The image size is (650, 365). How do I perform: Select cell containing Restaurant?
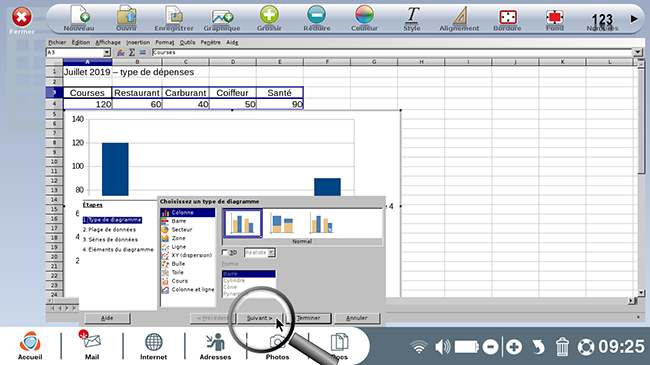(137, 92)
